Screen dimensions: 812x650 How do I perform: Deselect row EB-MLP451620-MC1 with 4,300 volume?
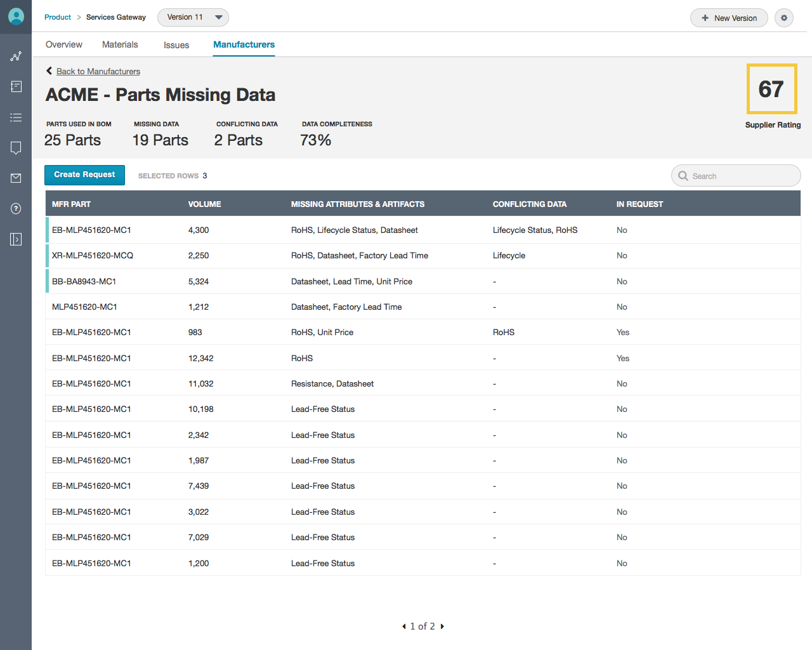[91, 230]
